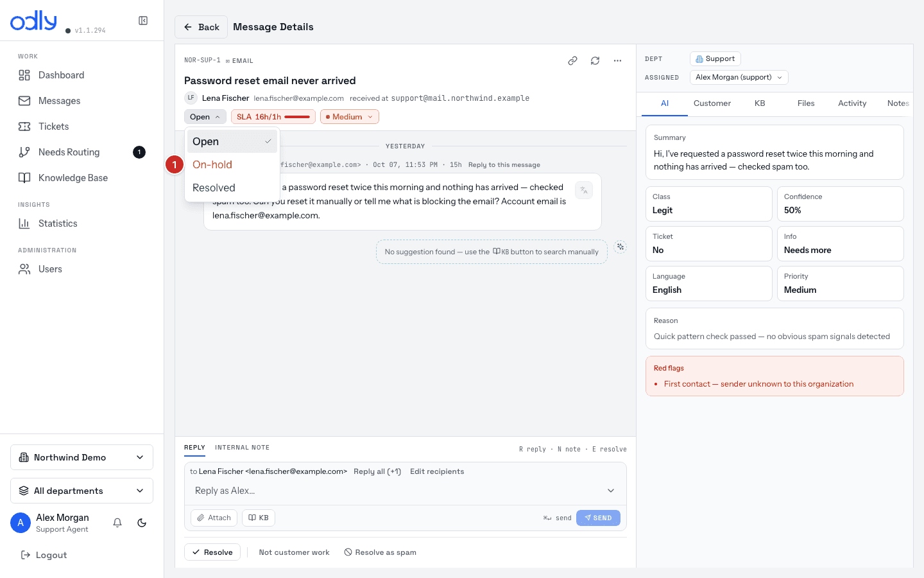Open Tickets page
The image size is (924, 578).
pos(82,127)
